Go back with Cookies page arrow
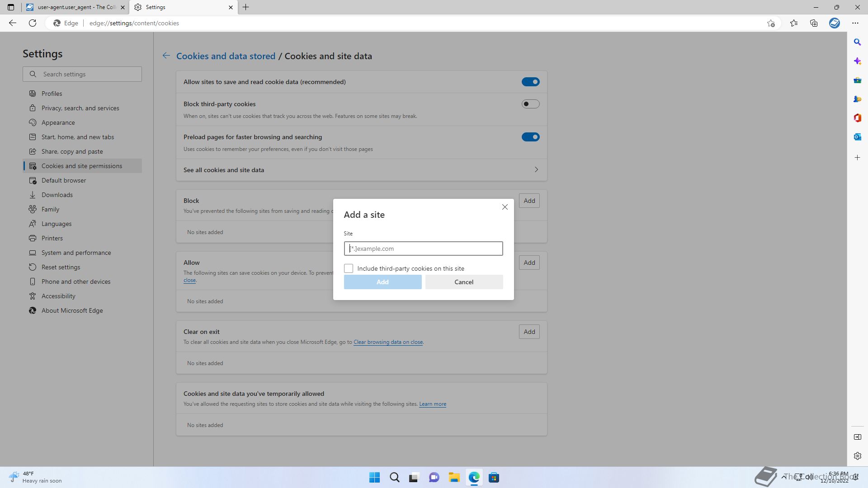 tap(166, 56)
